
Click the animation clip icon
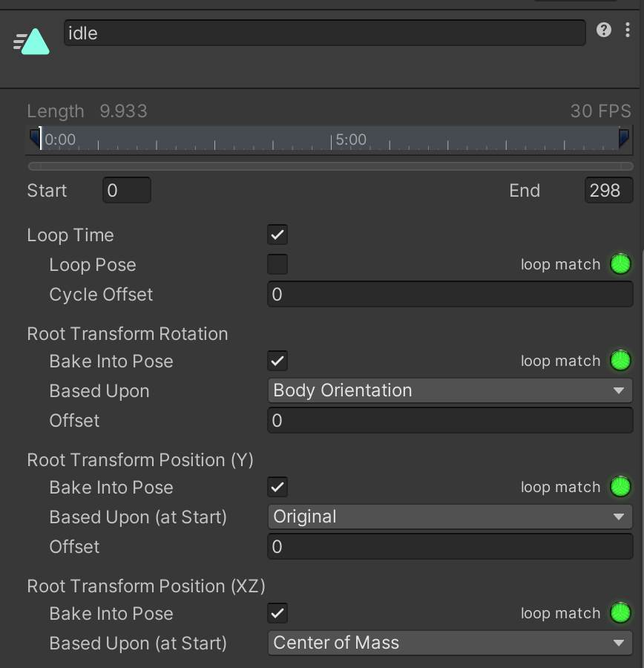tap(33, 42)
